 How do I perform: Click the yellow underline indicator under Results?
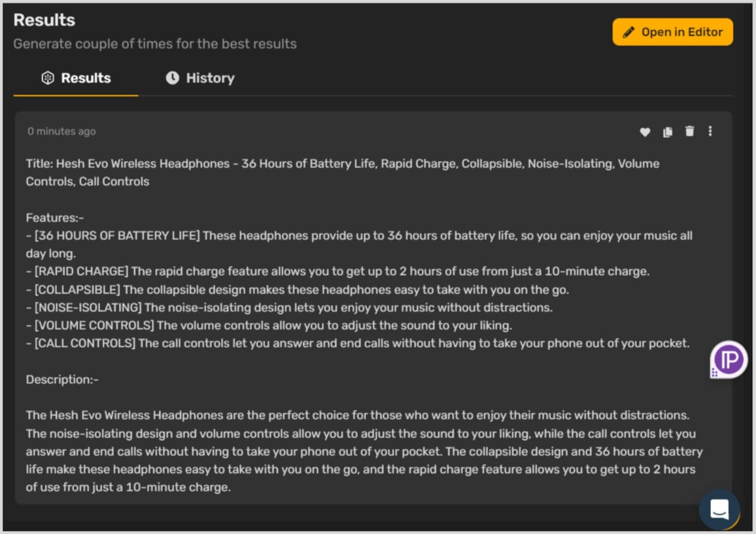pyautogui.click(x=76, y=95)
